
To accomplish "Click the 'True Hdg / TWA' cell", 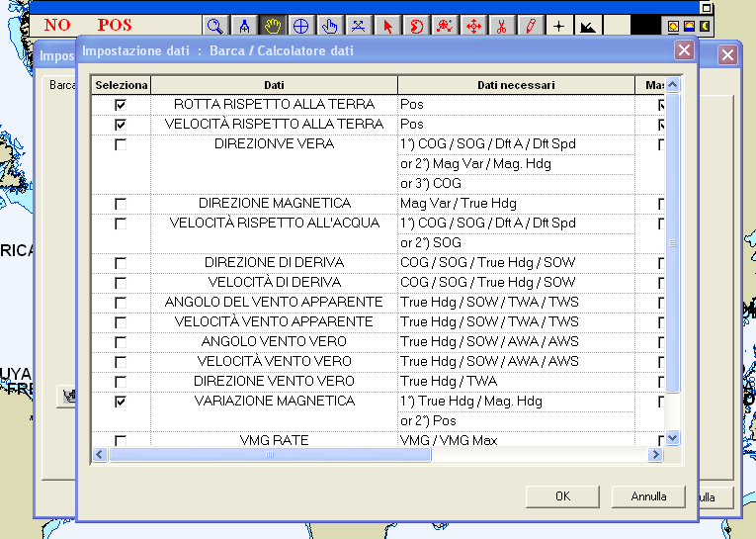I will pos(516,382).
